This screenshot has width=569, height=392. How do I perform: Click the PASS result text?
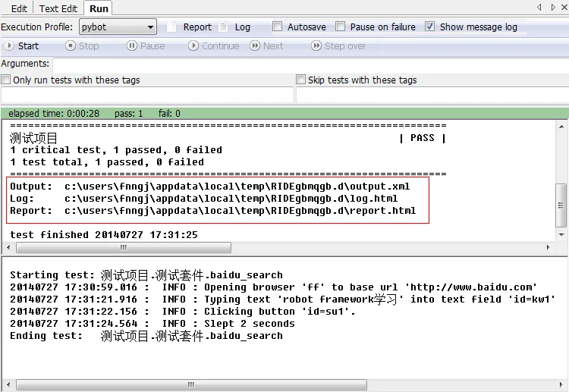422,138
